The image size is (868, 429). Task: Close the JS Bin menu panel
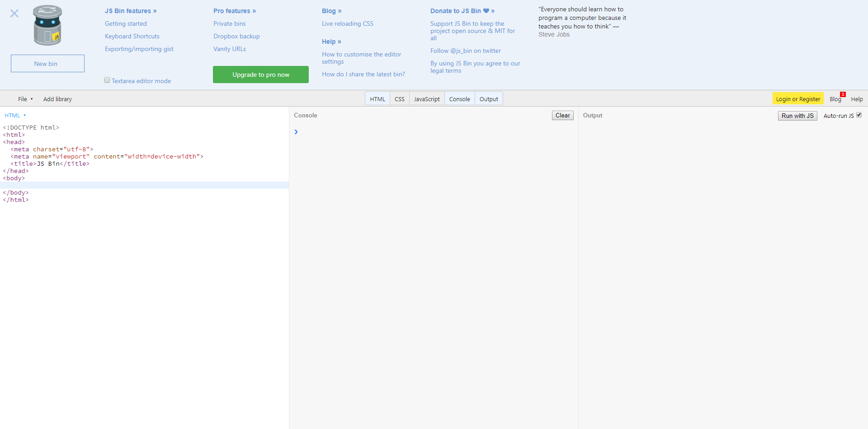tap(14, 14)
